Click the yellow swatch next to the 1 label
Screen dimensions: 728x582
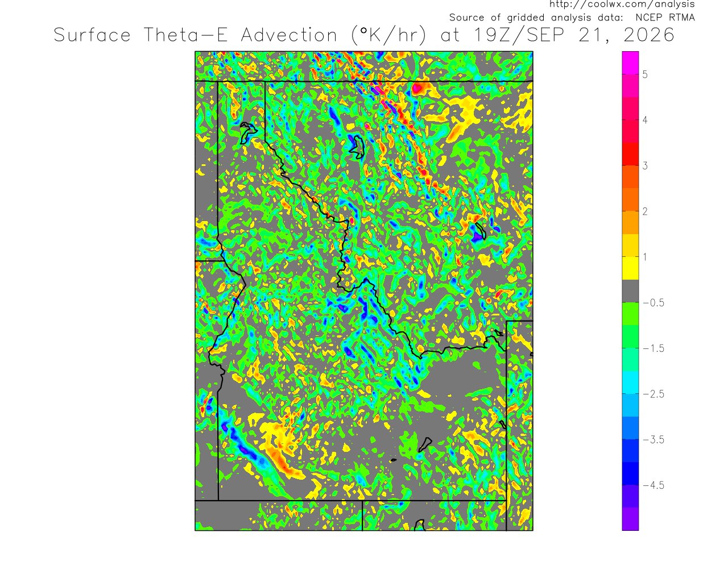click(x=630, y=268)
